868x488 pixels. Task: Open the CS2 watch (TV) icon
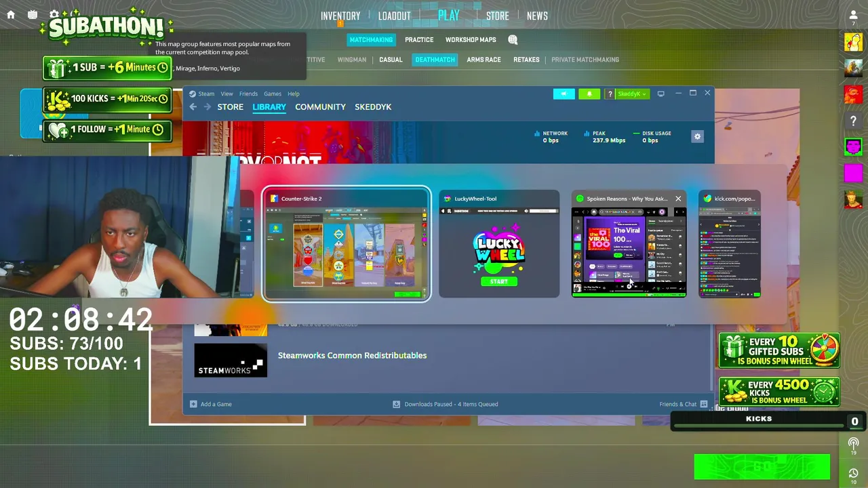click(33, 14)
